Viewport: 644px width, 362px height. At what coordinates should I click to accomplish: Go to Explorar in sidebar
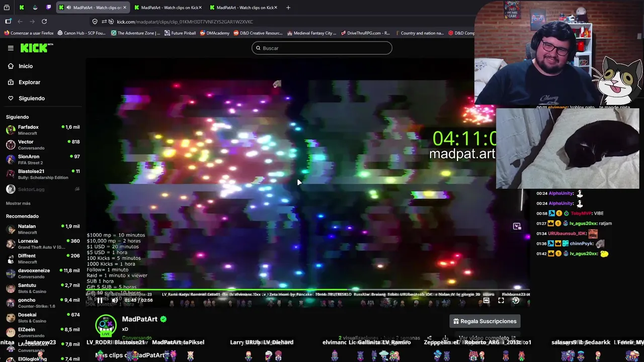(x=29, y=82)
